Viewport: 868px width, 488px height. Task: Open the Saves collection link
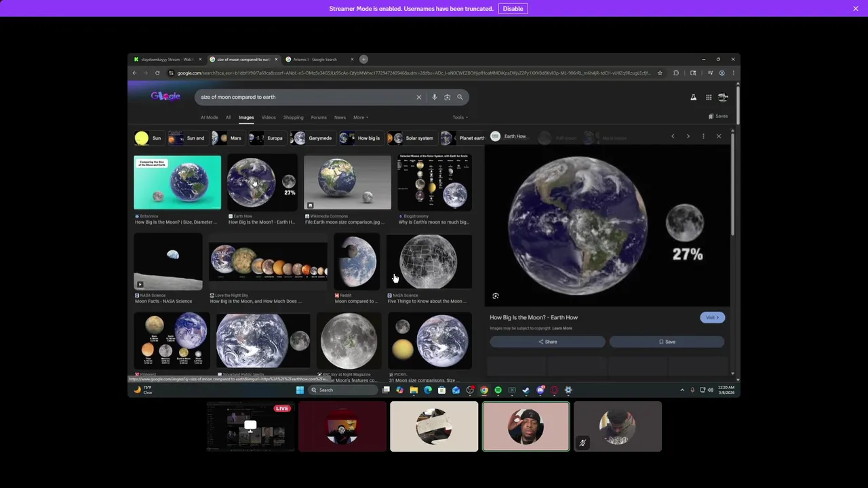pyautogui.click(x=718, y=116)
